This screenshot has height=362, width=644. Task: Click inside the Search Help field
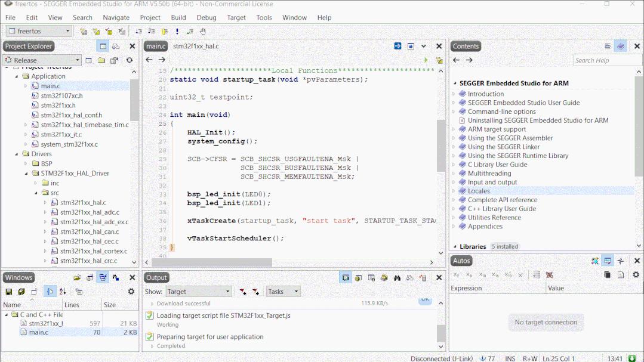[x=607, y=60]
